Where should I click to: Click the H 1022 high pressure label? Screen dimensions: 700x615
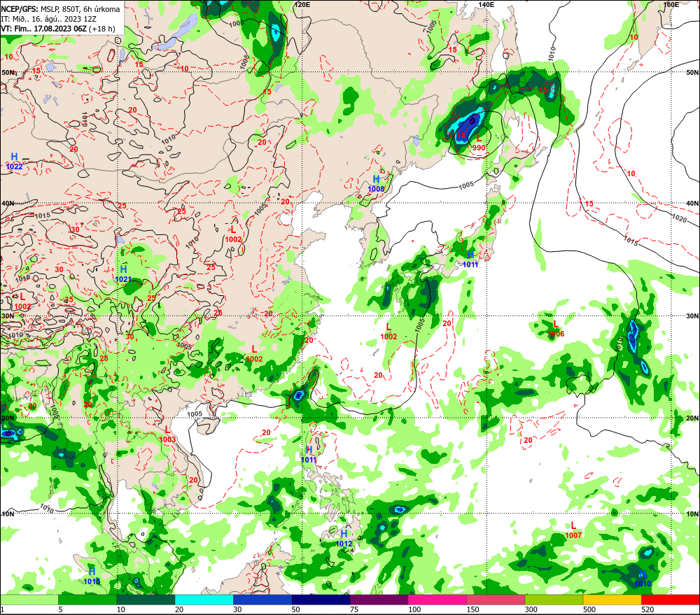[14, 162]
